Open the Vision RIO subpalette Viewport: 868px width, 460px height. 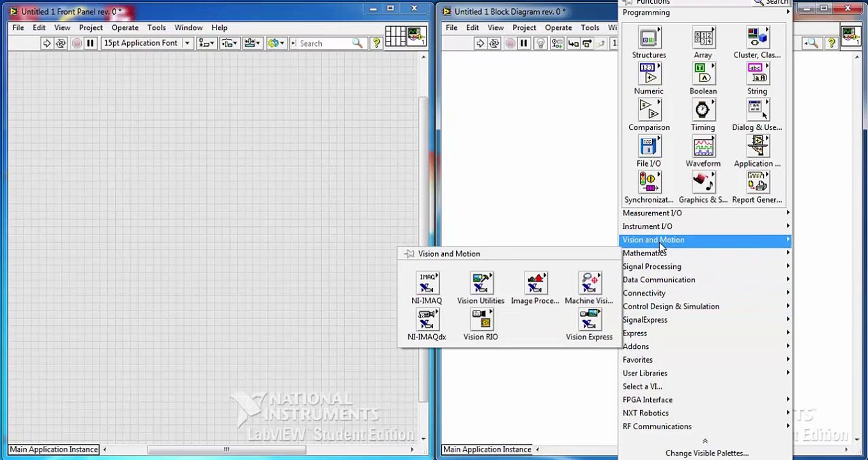(481, 319)
